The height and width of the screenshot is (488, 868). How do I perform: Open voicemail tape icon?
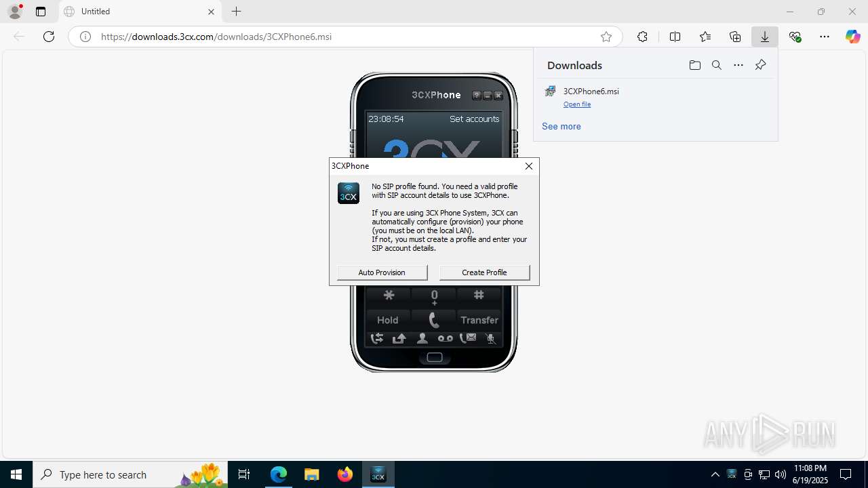[445, 338]
